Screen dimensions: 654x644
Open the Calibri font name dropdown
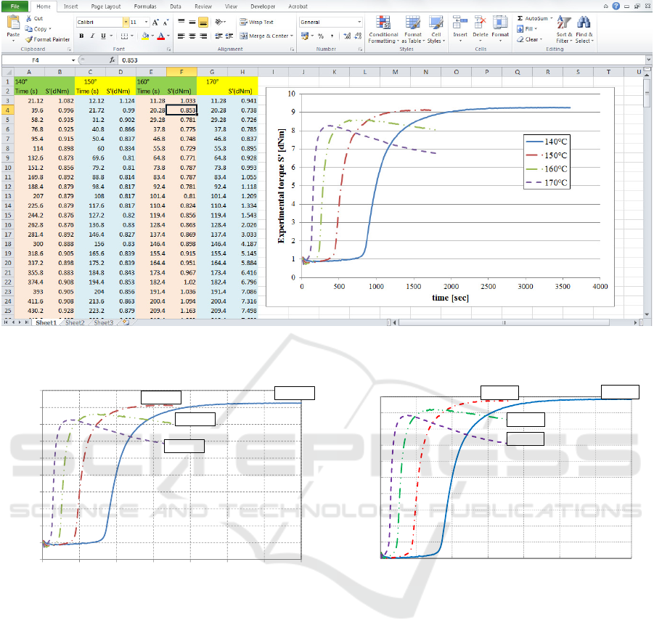point(126,23)
